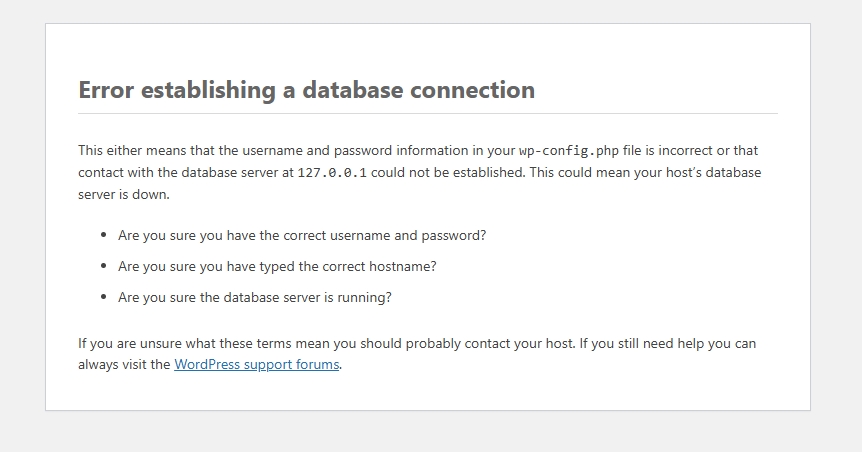Click the "database server is running" question

coord(255,297)
